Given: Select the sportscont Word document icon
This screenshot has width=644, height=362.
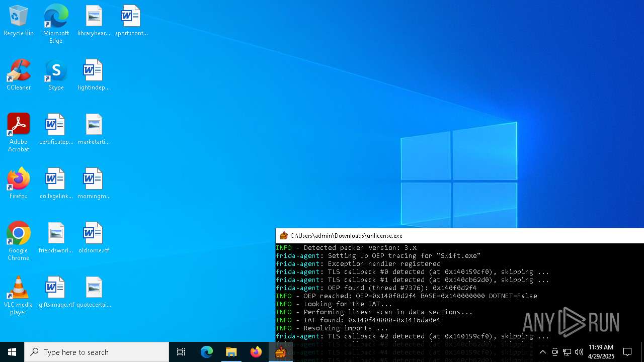Looking at the screenshot, I should click(131, 21).
